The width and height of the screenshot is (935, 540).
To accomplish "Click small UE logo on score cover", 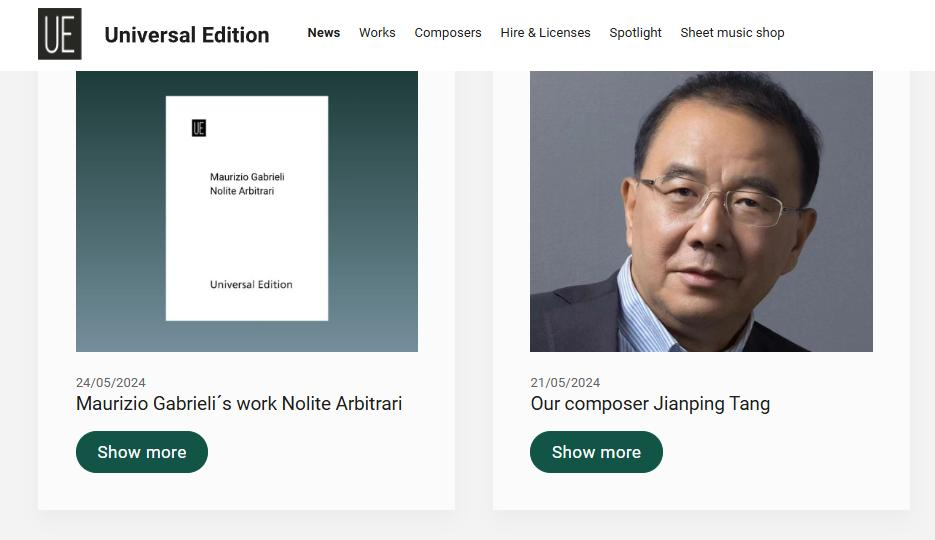I will point(198,128).
